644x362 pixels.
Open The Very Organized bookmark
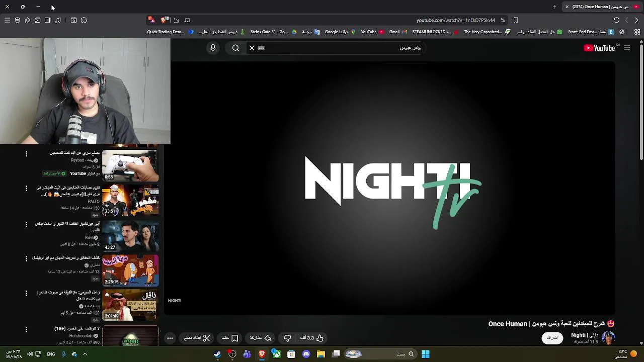[x=487, y=32]
